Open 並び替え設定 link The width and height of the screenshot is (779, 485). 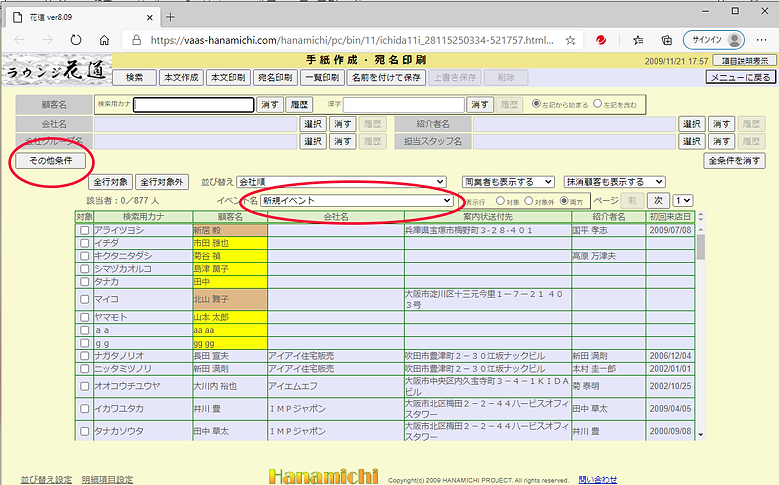tap(46, 480)
